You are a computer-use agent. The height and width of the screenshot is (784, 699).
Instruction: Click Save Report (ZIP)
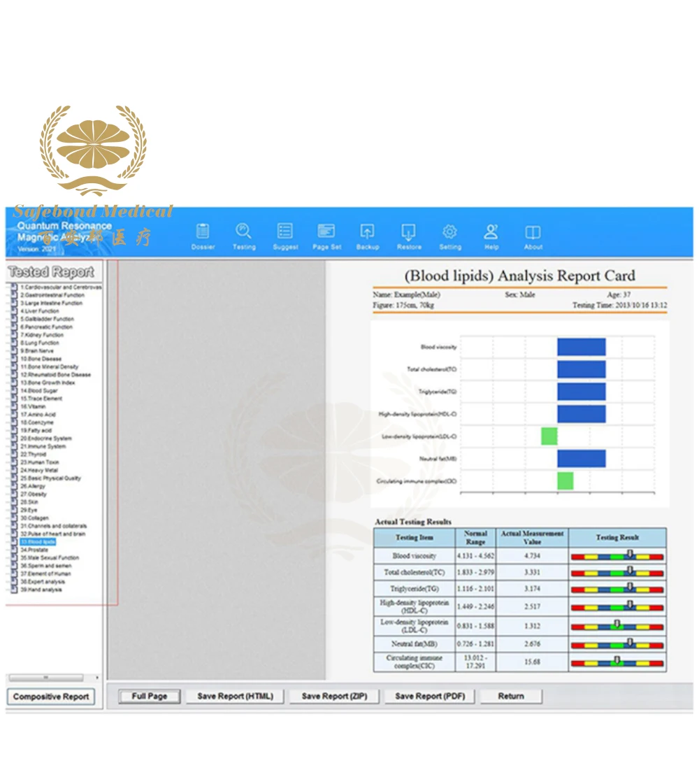334,696
